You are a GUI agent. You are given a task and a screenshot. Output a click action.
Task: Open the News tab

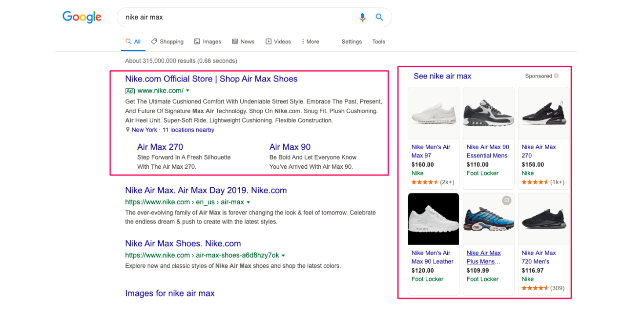243,42
